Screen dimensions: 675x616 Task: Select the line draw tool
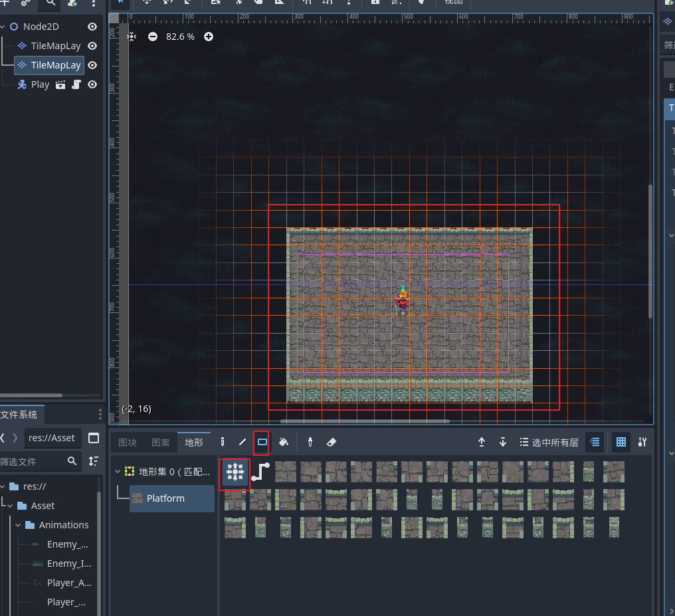pyautogui.click(x=242, y=442)
